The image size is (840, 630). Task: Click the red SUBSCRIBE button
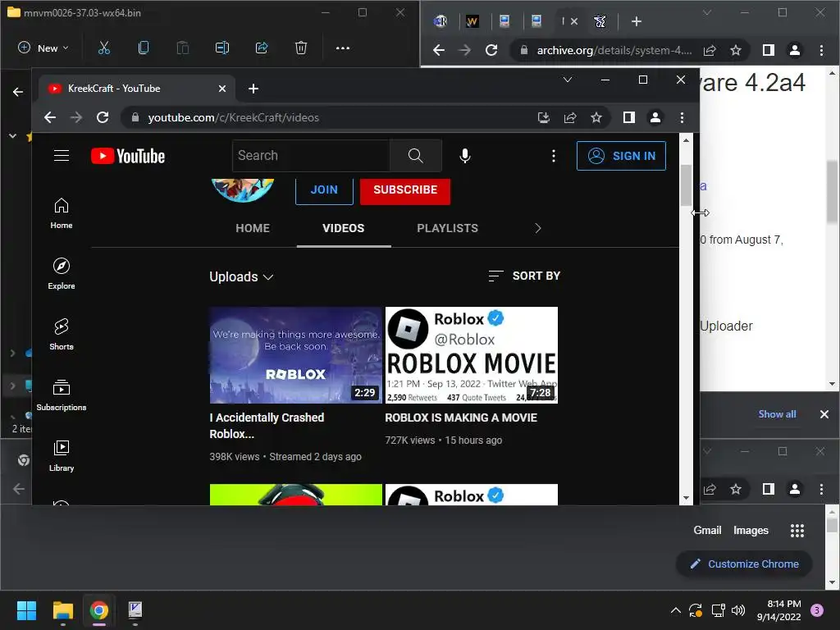tap(405, 190)
